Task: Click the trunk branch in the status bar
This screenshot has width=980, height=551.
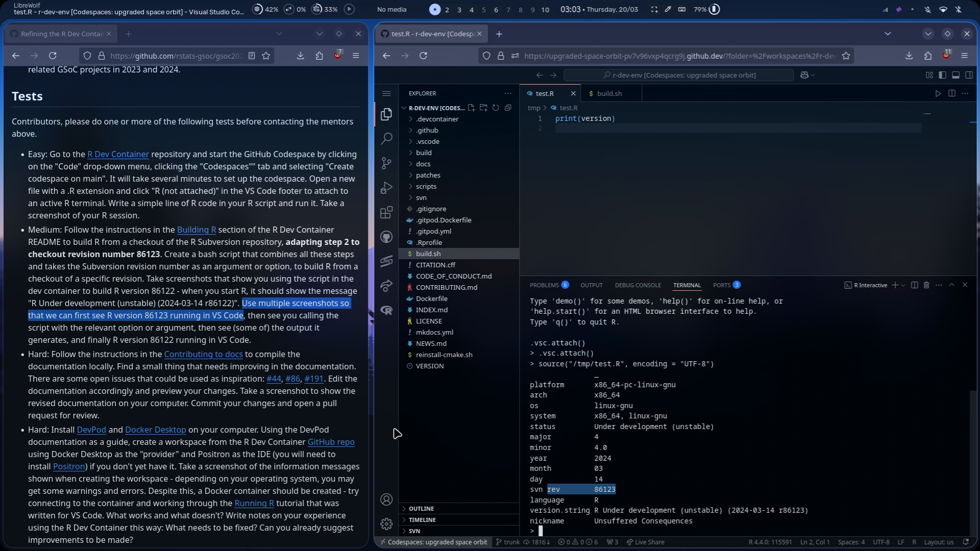Action: click(x=508, y=542)
